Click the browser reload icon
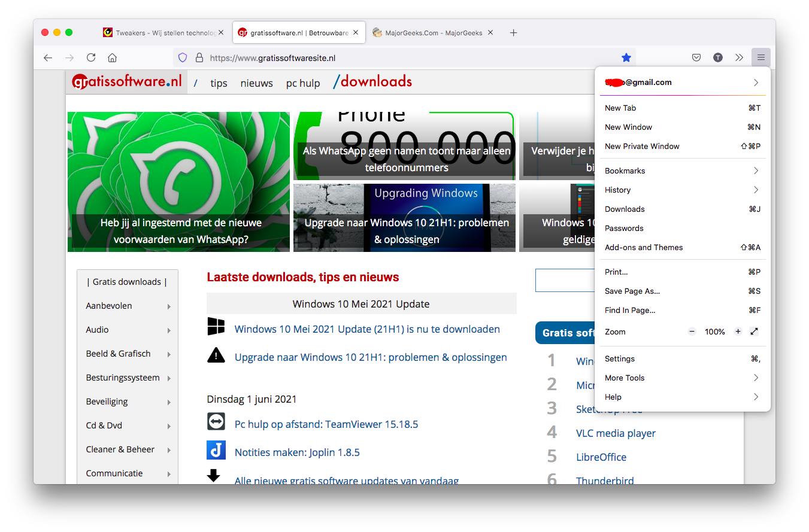Viewport: 809px width, 532px height. pos(91,57)
